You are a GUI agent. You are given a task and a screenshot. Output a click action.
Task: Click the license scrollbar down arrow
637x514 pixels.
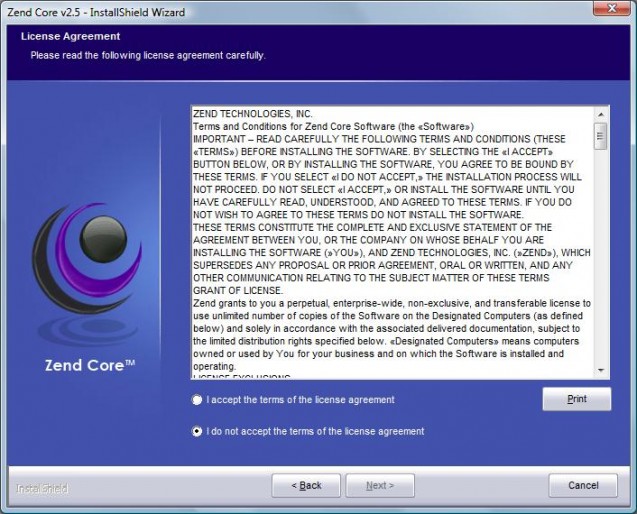601,370
